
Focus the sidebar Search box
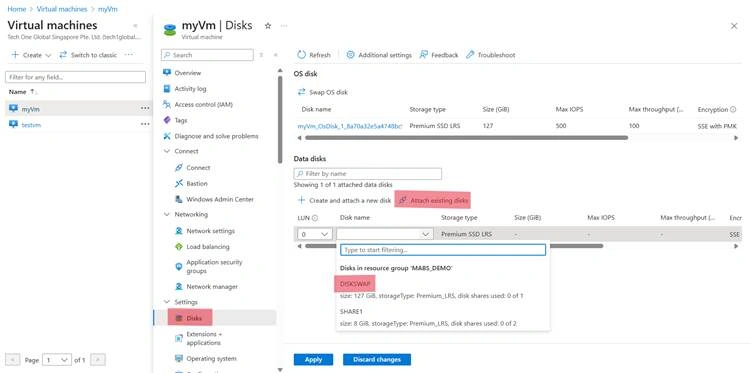(207, 55)
